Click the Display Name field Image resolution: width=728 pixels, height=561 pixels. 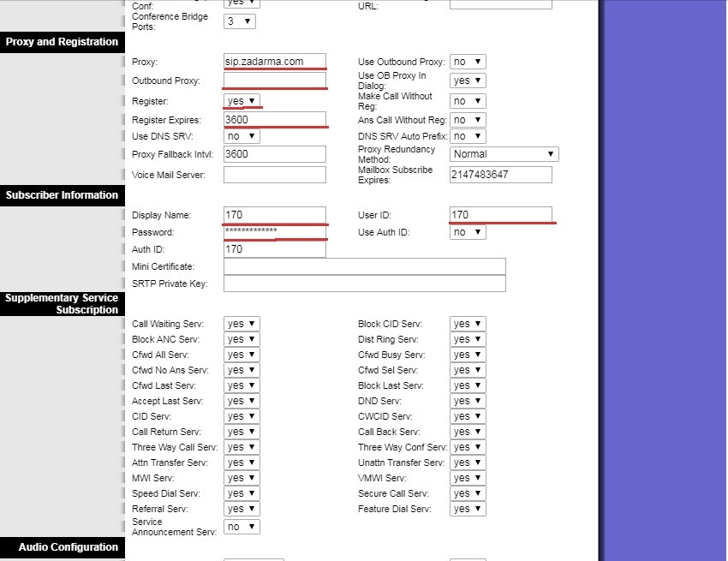coord(275,215)
